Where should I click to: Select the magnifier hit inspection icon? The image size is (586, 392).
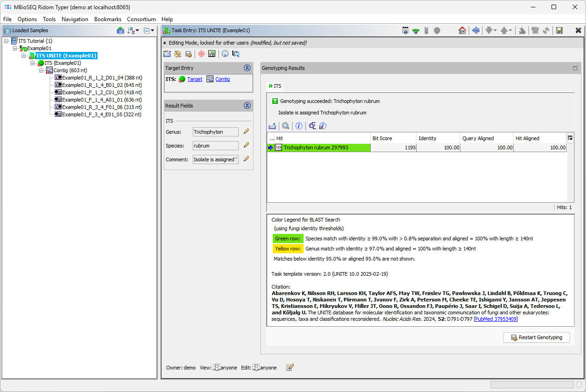pos(286,125)
